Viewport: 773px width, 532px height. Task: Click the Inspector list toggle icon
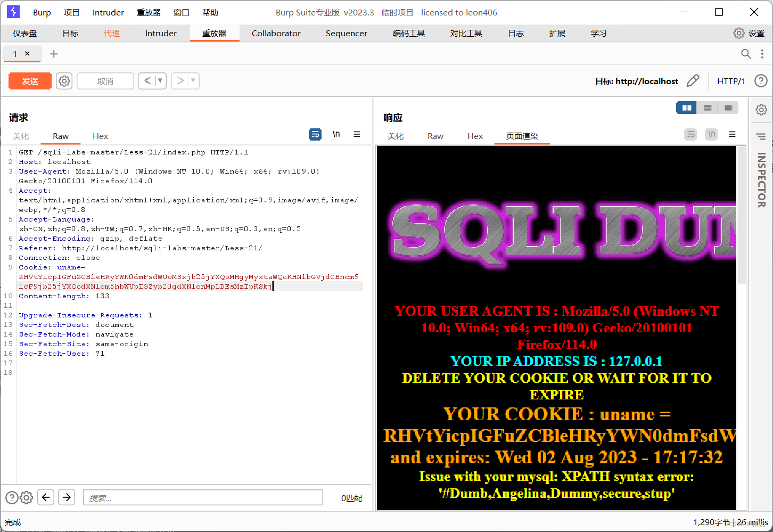(761, 137)
